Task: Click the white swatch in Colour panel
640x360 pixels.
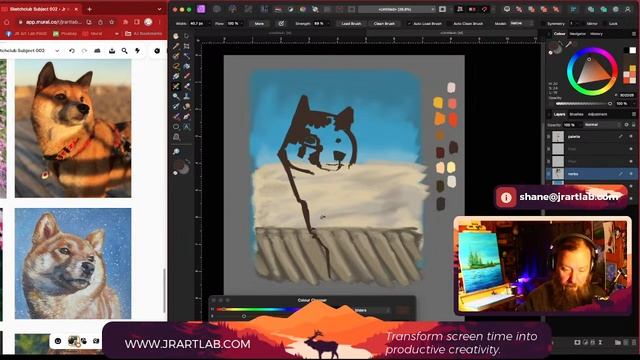Action: [x=633, y=50]
